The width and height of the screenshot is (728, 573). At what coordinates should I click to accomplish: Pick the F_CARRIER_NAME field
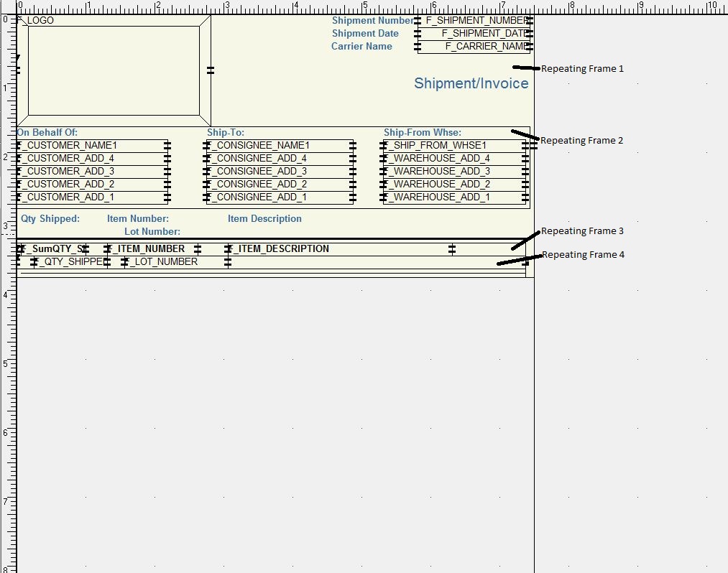tap(474, 47)
